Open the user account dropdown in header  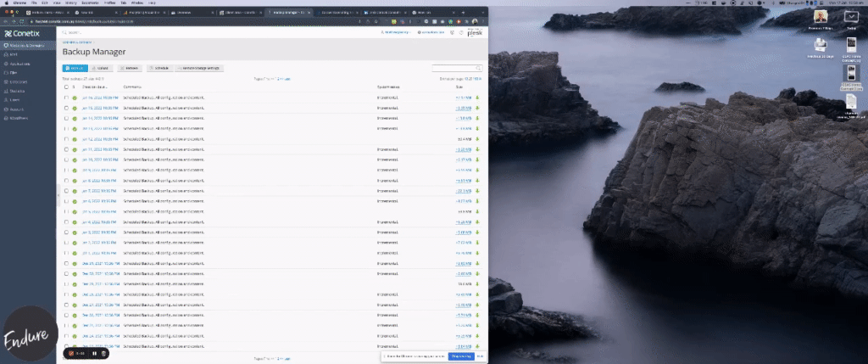[x=396, y=33]
